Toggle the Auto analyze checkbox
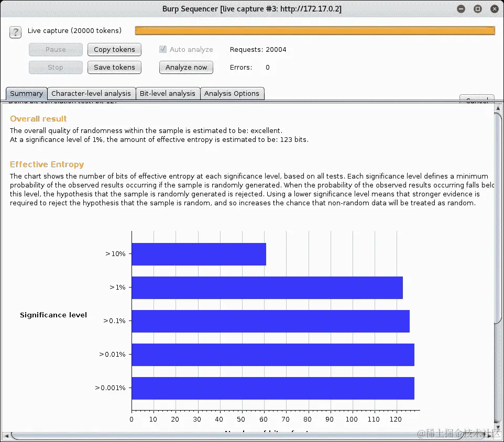The width and height of the screenshot is (504, 442). pyautogui.click(x=163, y=49)
